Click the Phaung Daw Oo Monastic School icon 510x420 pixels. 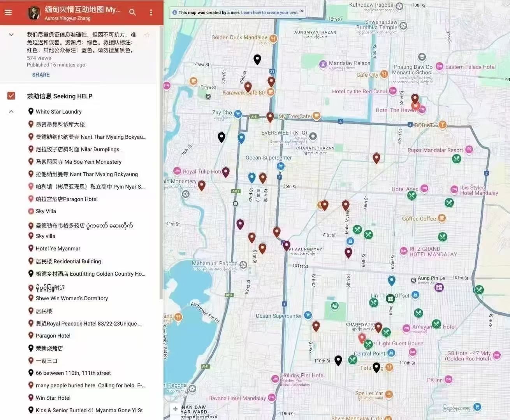tap(422, 57)
